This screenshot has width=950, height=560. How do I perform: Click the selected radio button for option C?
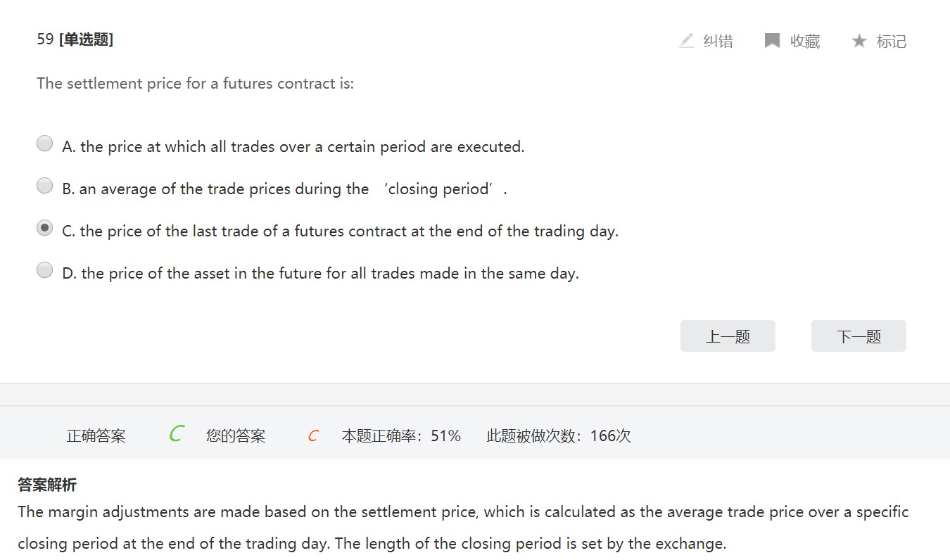(x=44, y=228)
